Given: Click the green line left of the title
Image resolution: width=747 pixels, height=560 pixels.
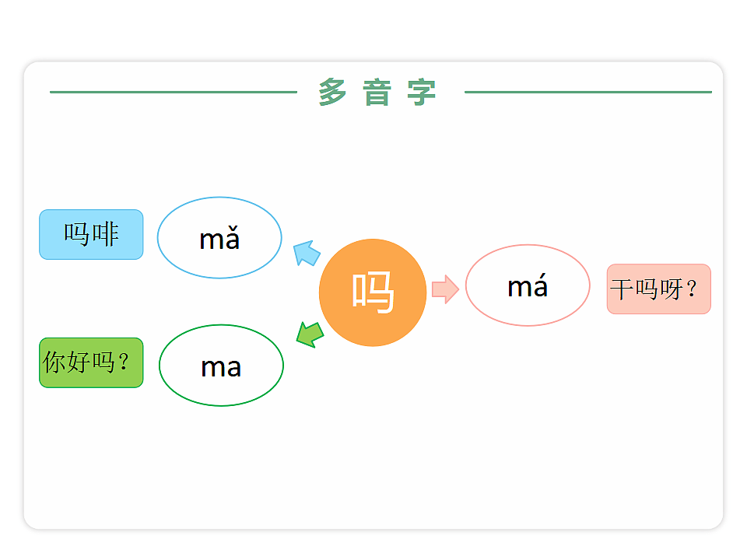Looking at the screenshot, I should (x=173, y=92).
